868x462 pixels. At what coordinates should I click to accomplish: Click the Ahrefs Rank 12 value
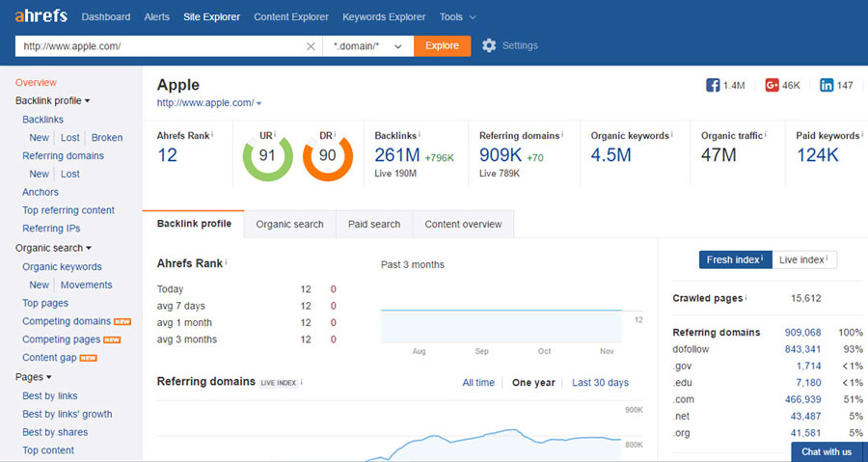click(167, 155)
